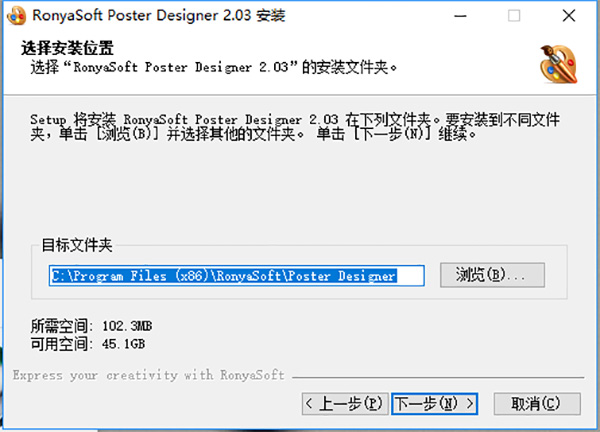Viewport: 600px width, 432px height.
Task: Click the Browse 浏览(B)... button
Action: click(x=492, y=275)
